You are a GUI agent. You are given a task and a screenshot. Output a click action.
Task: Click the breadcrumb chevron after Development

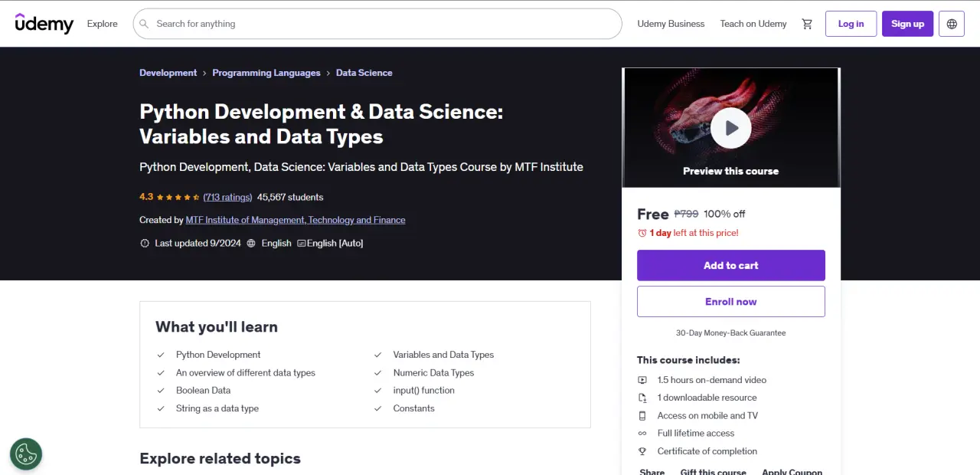pos(204,73)
